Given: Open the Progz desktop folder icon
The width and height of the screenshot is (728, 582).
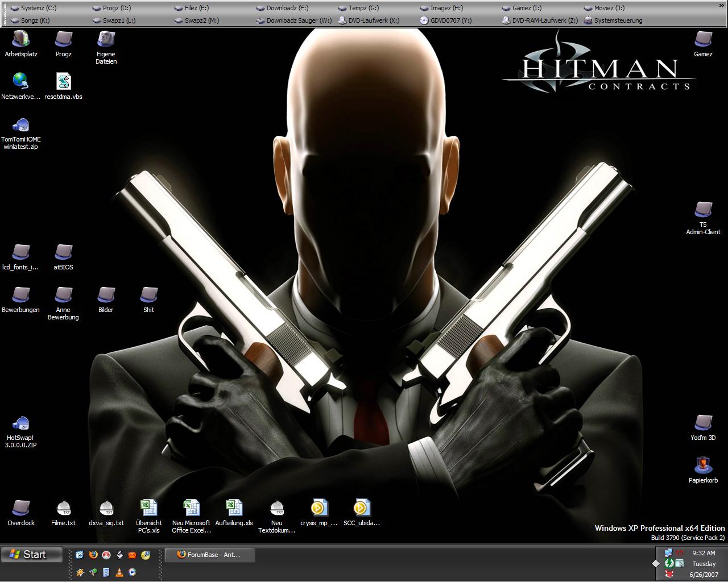Looking at the screenshot, I should (64, 44).
